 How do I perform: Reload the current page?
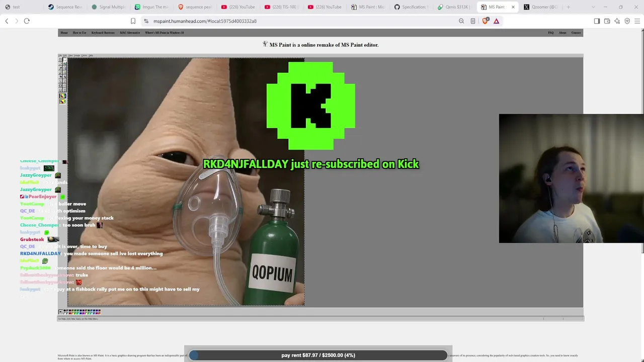27,21
